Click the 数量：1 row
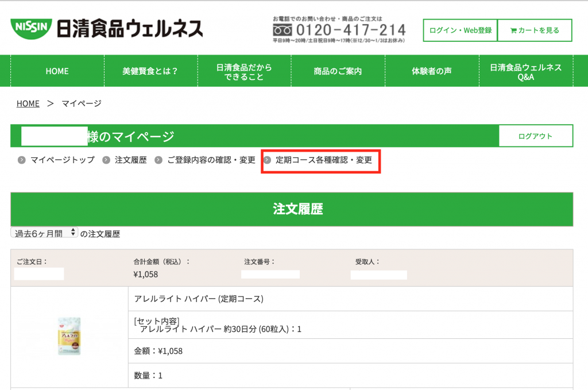The height and width of the screenshot is (390, 588). coord(351,376)
